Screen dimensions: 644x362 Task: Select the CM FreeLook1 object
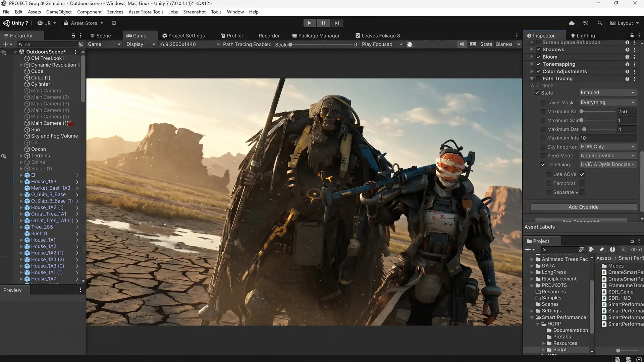click(47, 58)
